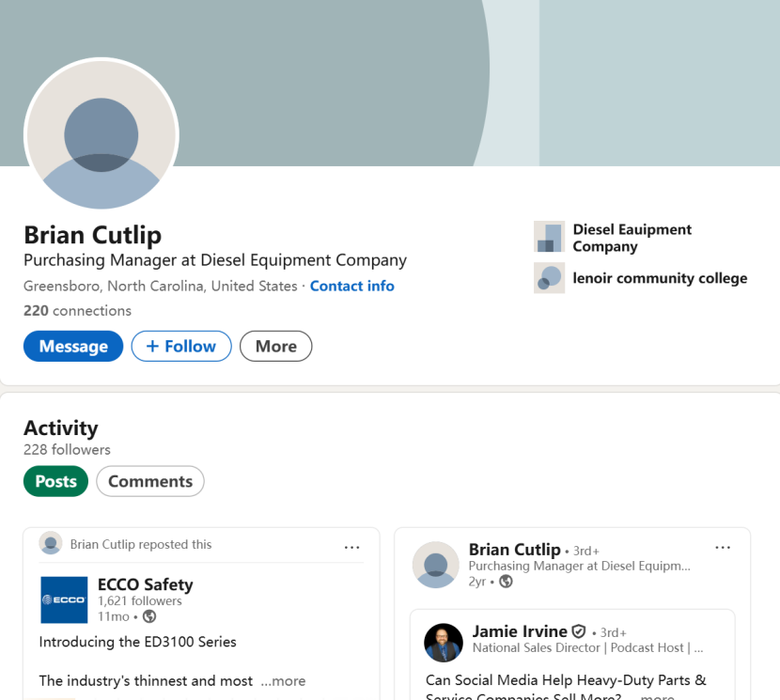780x700 pixels.
Task: Click small avatar beside 'reposted this'
Action: pos(51,543)
